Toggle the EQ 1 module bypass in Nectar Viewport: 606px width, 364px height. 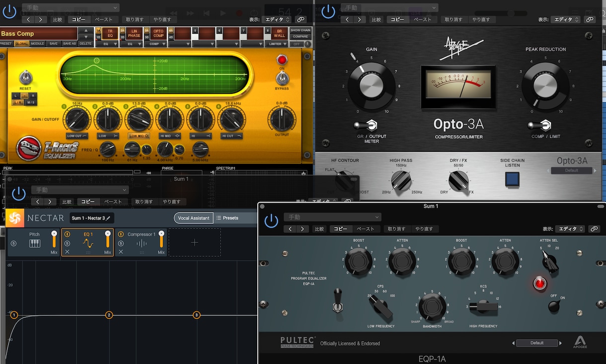[67, 234]
